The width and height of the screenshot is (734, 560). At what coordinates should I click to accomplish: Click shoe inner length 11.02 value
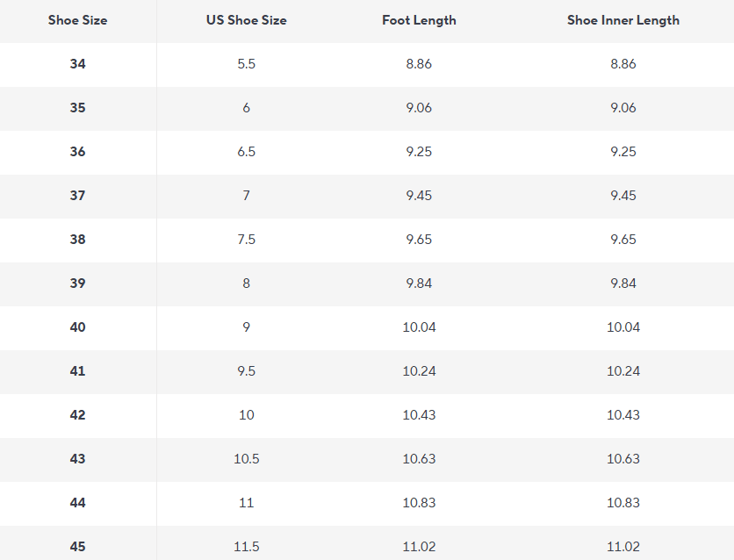pyautogui.click(x=623, y=547)
